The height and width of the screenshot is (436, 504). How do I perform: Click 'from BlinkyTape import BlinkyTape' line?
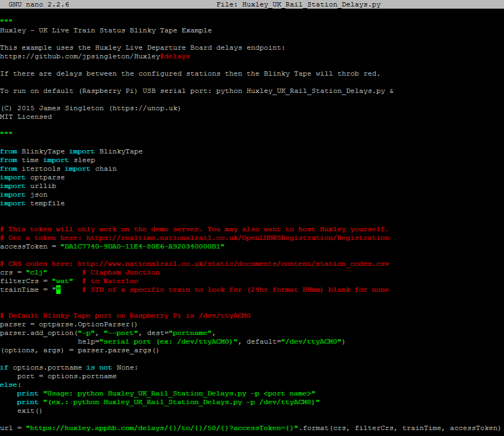coord(71,151)
